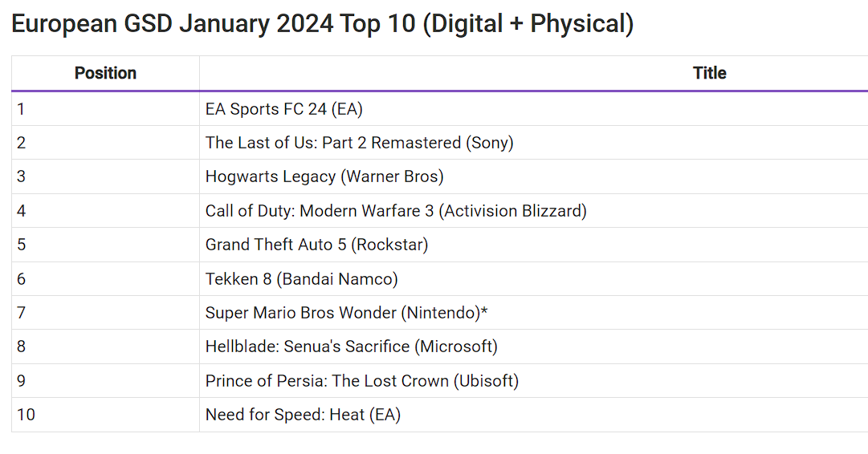Select Grand Theft Auto 5 (Rockstar)
Viewport: 868px width, 454px height.
coord(316,245)
